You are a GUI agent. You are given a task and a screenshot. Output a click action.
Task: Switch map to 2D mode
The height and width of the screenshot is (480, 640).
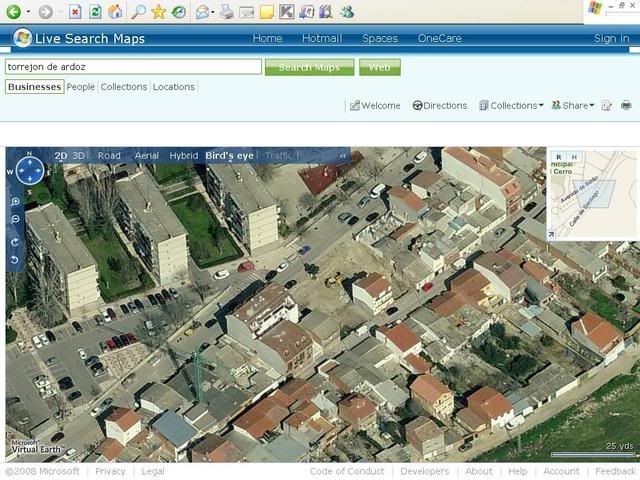pos(60,156)
